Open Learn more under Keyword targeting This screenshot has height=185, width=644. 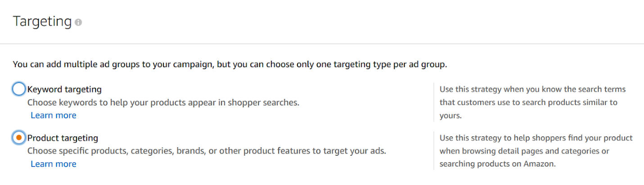[x=54, y=115]
